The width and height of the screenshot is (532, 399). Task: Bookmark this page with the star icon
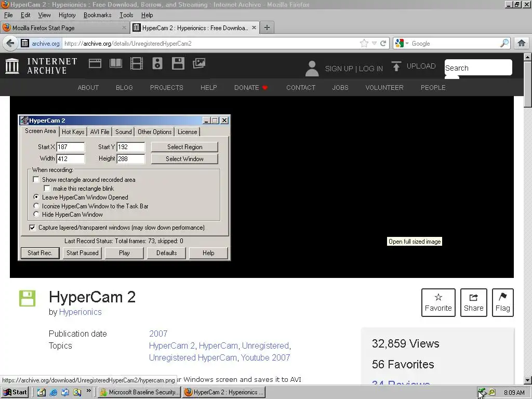tap(364, 43)
